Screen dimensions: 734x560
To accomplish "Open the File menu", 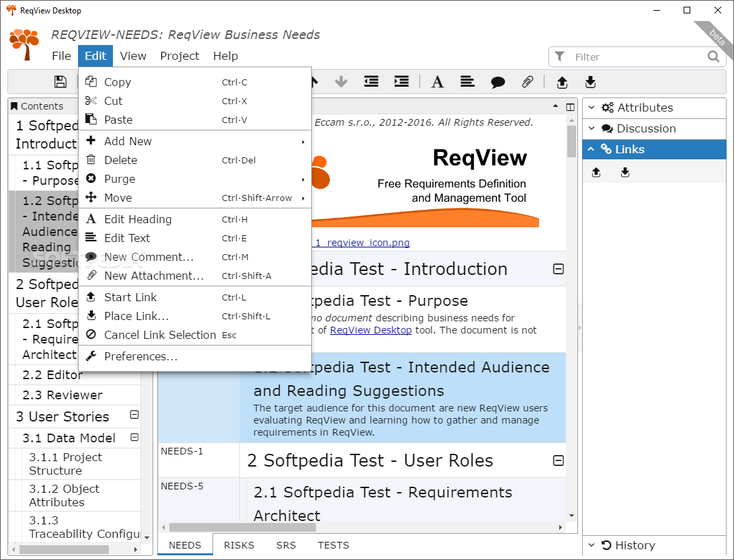I will pyautogui.click(x=61, y=56).
